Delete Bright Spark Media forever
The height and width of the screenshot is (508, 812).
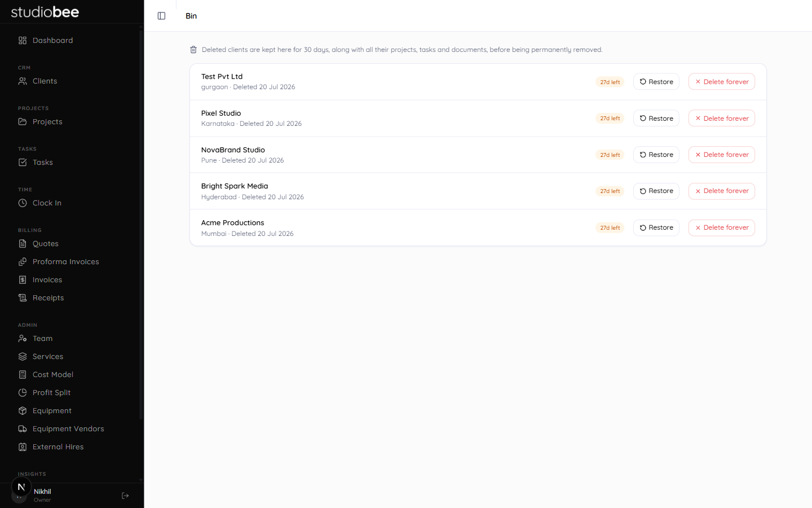pyautogui.click(x=722, y=191)
